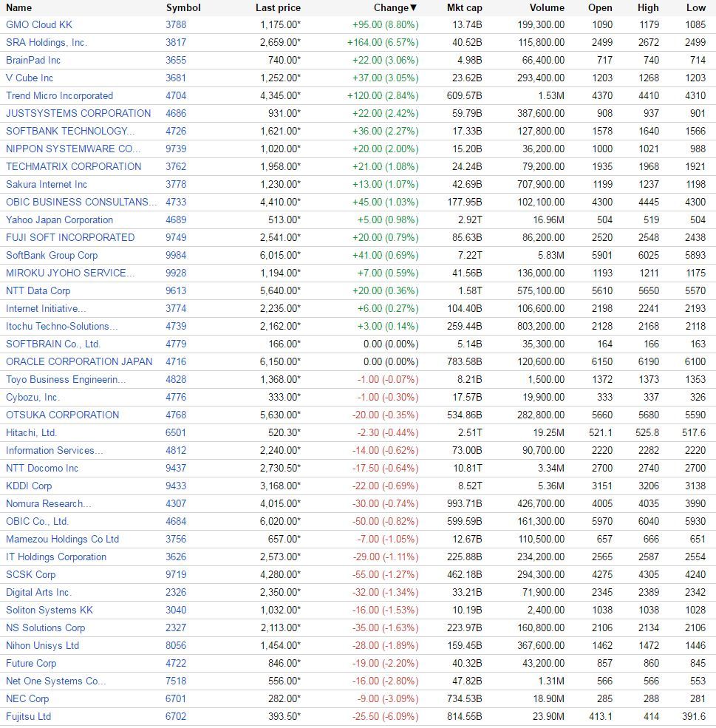Click ticker symbol 6702
Image resolution: width=716 pixels, height=728 pixels.
(x=176, y=717)
